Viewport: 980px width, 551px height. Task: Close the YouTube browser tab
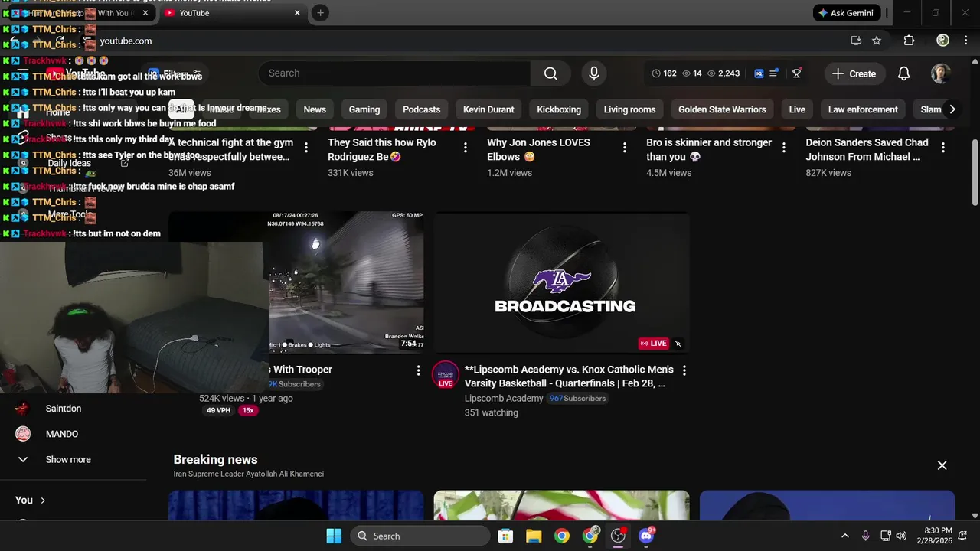pos(297,13)
